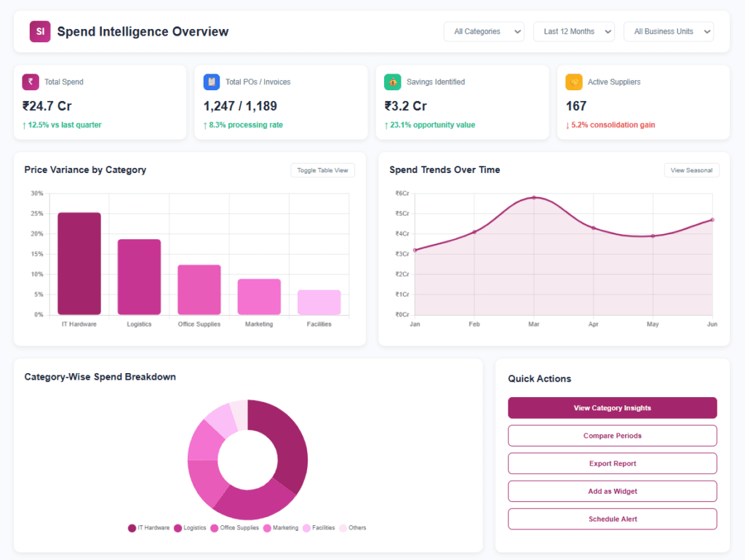Open the All Categories dropdown

point(484,31)
